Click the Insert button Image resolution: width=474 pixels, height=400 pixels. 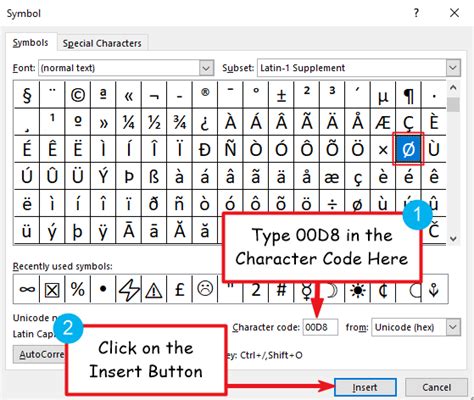coord(365,388)
